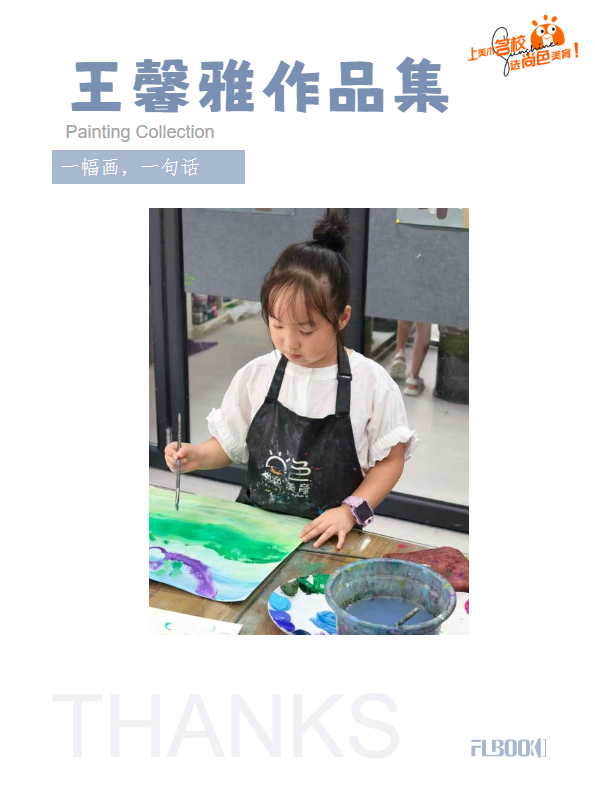595x806 pixels.
Task: Click the green watercolor painting on the table
Action: click(x=226, y=544)
